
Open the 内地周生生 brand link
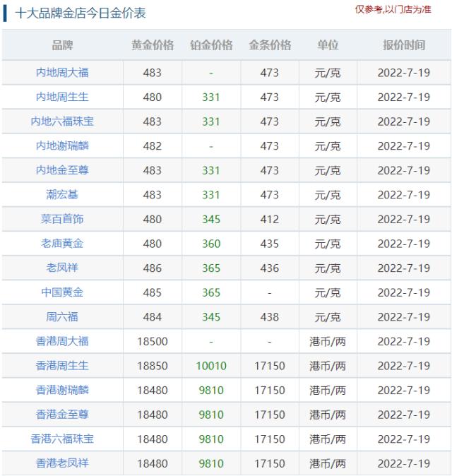click(x=62, y=97)
